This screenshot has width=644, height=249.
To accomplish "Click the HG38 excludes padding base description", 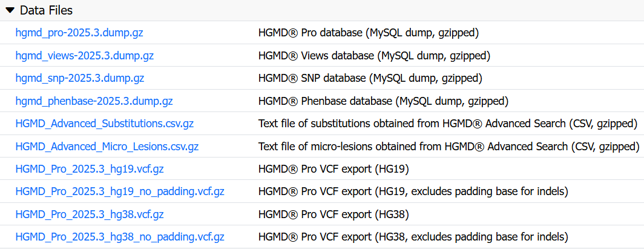I will [413, 237].
